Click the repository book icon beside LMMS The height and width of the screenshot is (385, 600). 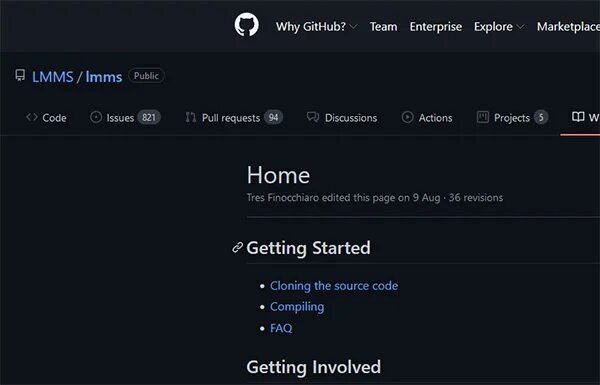coord(20,75)
